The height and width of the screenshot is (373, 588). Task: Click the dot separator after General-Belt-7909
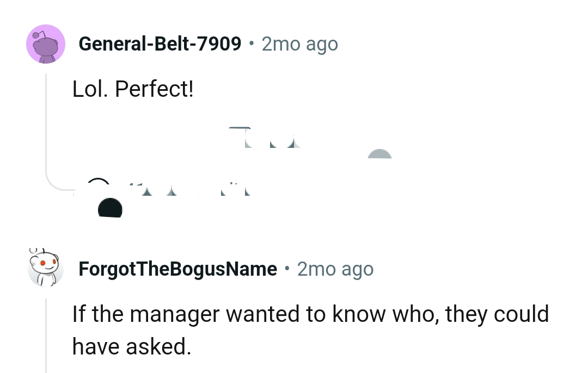click(x=252, y=44)
